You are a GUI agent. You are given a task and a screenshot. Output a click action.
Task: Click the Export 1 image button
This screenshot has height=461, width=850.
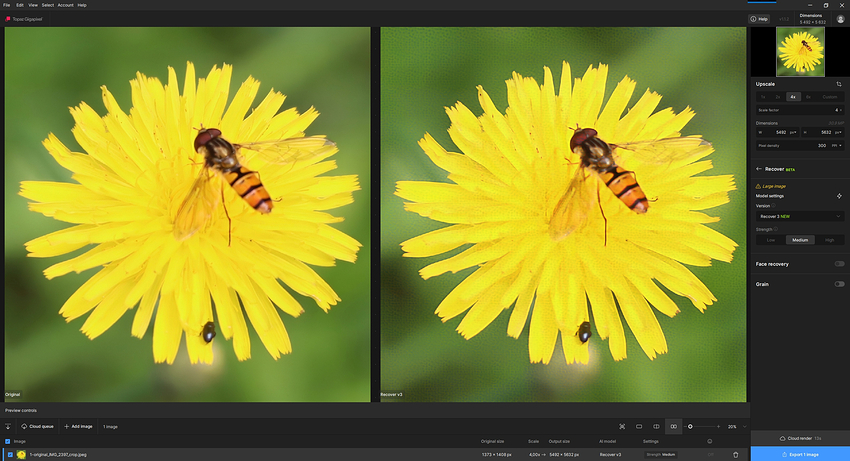[x=800, y=454]
